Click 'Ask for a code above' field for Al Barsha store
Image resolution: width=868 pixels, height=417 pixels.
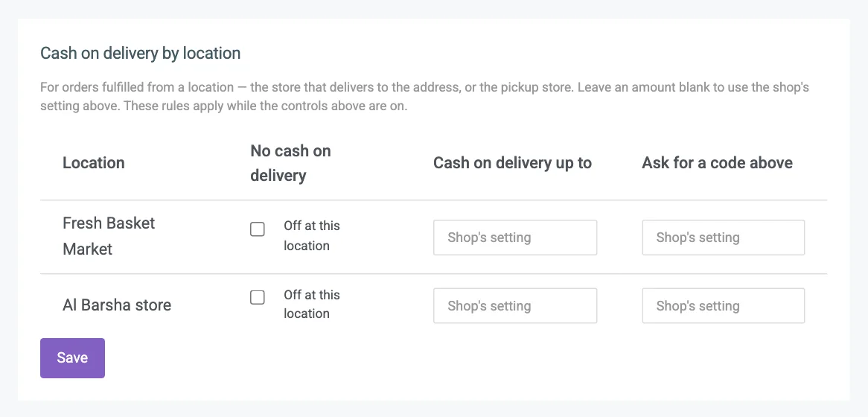pos(723,306)
